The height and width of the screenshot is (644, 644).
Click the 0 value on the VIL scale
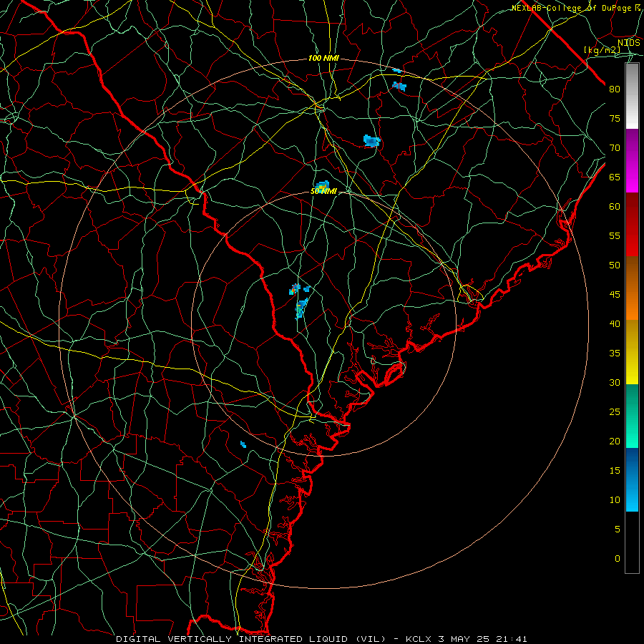click(x=618, y=559)
